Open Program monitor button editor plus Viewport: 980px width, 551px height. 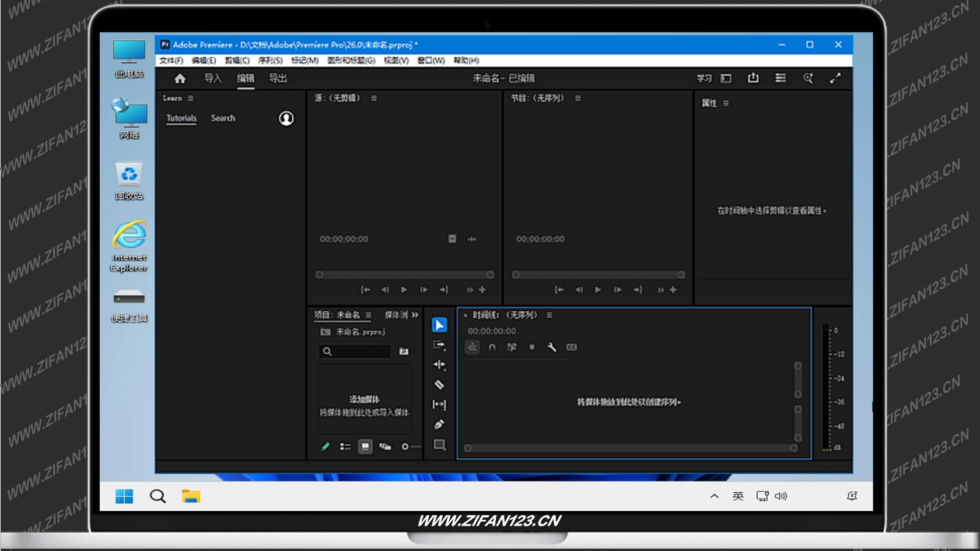coord(673,290)
